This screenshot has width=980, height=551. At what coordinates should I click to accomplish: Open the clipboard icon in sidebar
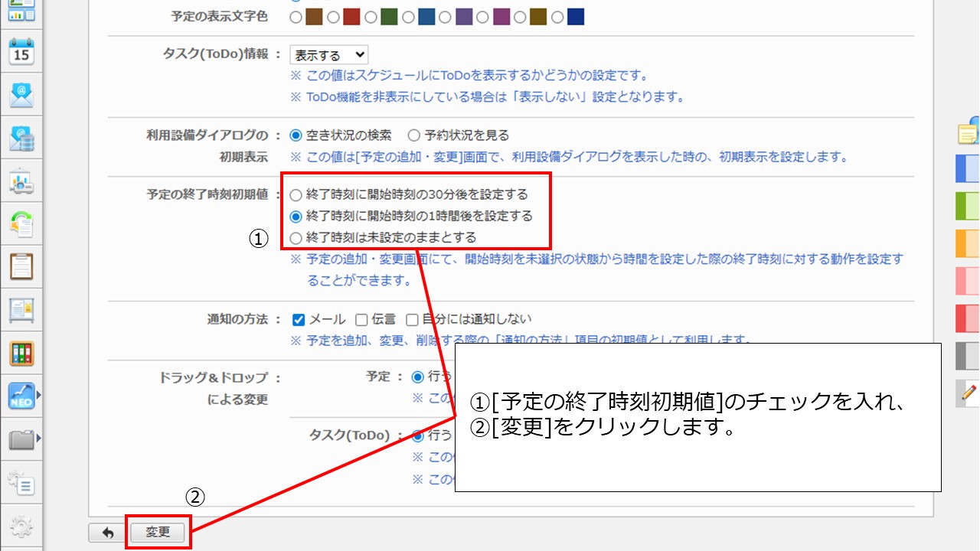click(x=21, y=266)
